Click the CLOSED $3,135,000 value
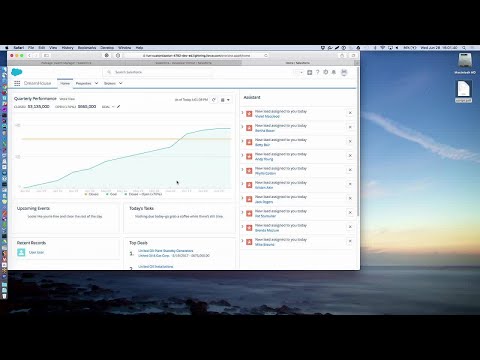The image size is (480, 360). click(38, 107)
